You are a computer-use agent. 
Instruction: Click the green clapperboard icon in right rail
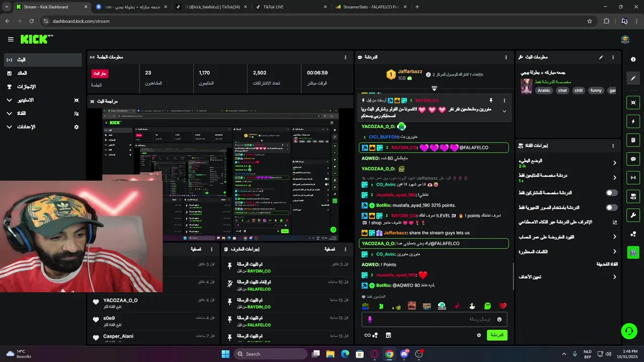pyautogui.click(x=633, y=252)
